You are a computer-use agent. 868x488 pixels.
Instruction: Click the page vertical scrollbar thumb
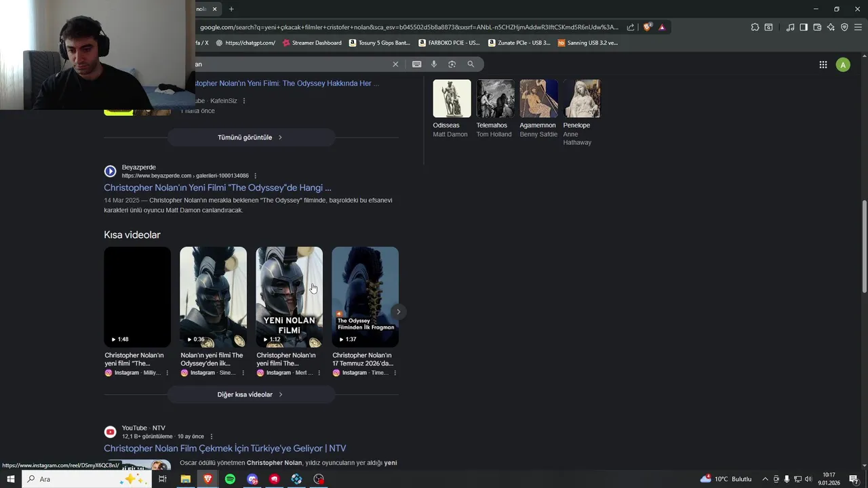pyautogui.click(x=864, y=247)
